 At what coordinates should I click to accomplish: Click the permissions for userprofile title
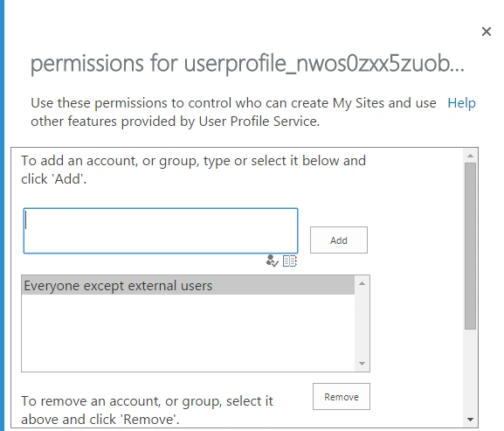click(247, 64)
